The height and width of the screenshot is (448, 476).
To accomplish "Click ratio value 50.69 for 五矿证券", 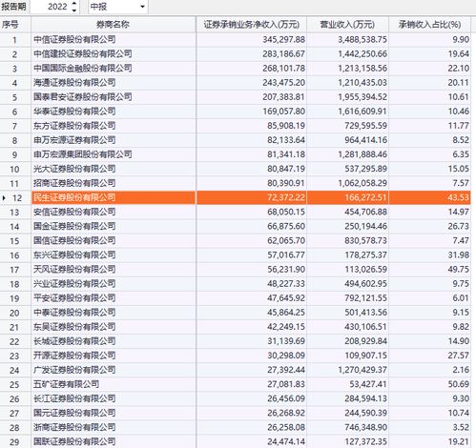I will click(x=458, y=384).
